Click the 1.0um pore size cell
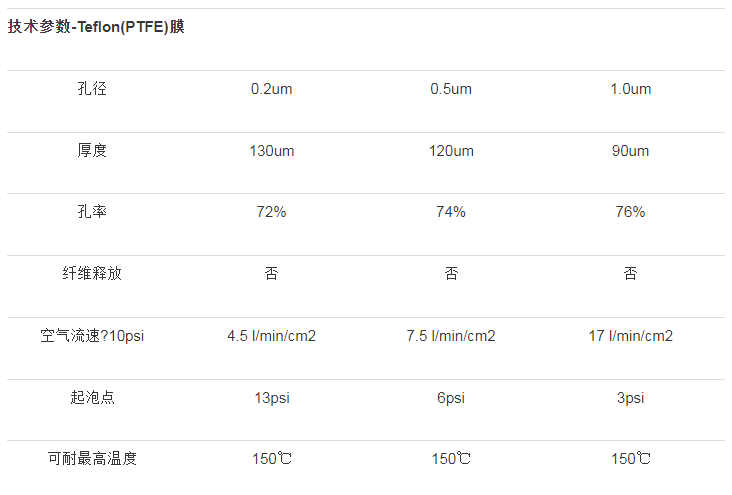Screen dimensions: 732x495 pyautogui.click(x=630, y=89)
